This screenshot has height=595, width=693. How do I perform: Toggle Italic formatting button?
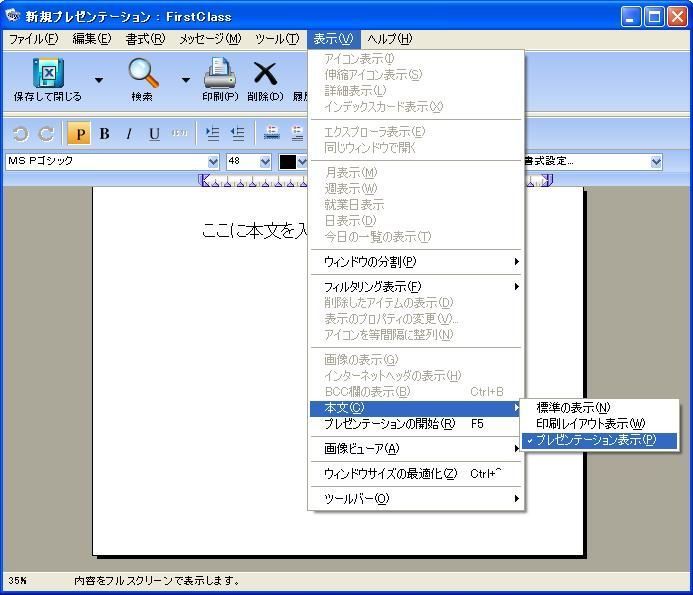click(128, 134)
